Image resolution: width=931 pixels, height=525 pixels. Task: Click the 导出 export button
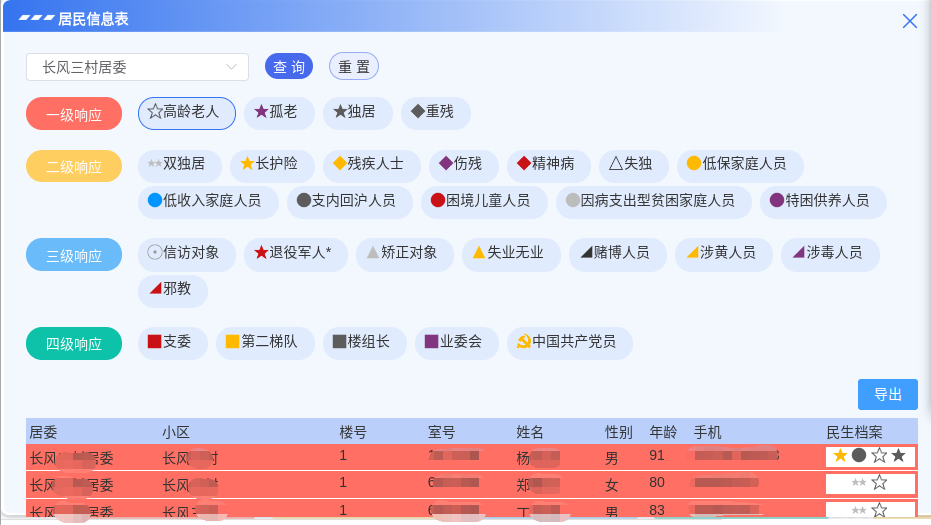tap(887, 394)
